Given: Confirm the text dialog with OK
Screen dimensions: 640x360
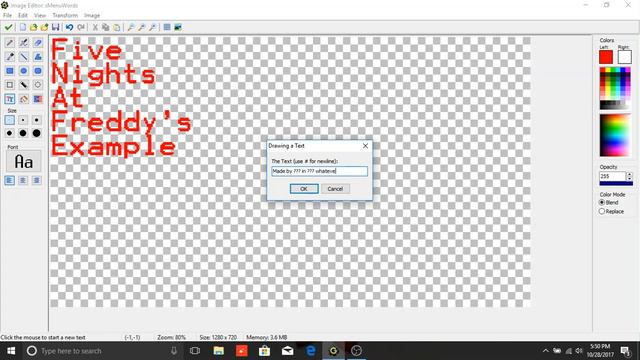Looking at the screenshot, I should (304, 189).
